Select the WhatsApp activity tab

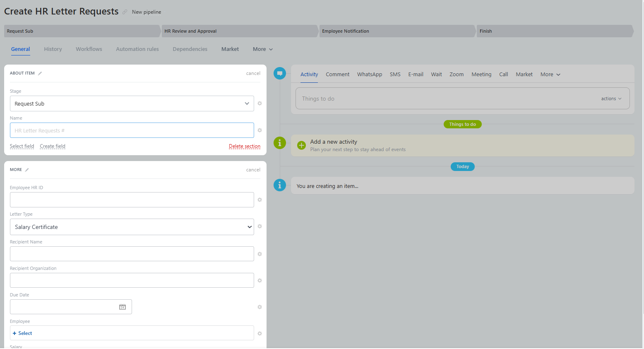[369, 75]
